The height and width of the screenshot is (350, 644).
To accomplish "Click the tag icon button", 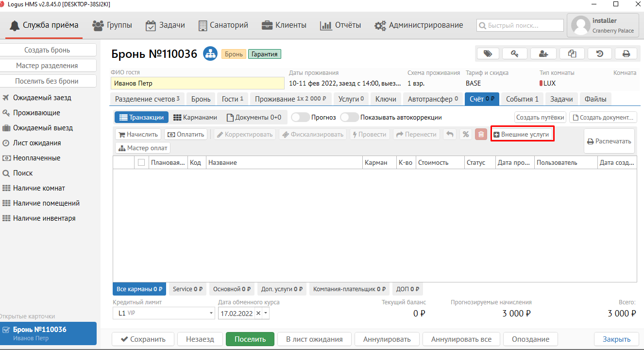I will 487,54.
